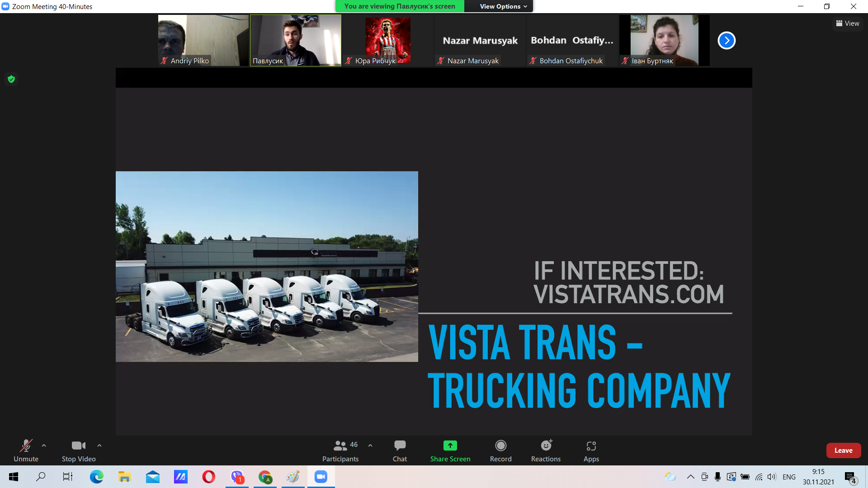
Task: Expand participants options arrow
Action: pyautogui.click(x=370, y=446)
